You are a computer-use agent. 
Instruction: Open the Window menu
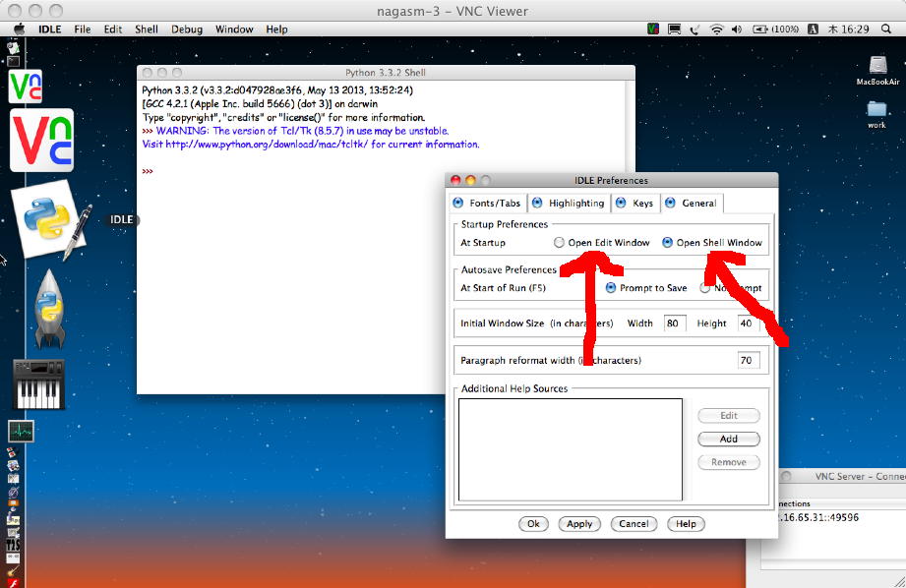234,29
